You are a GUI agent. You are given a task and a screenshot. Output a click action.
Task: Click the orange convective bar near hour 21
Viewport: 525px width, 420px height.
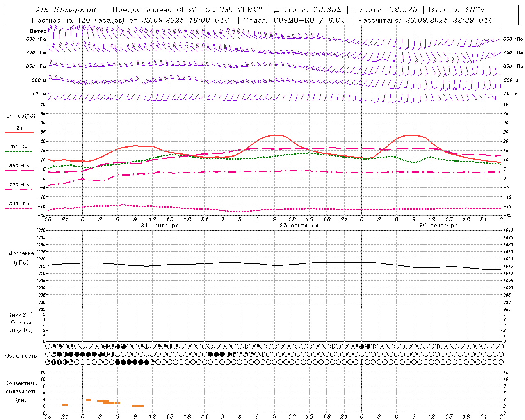(65, 405)
